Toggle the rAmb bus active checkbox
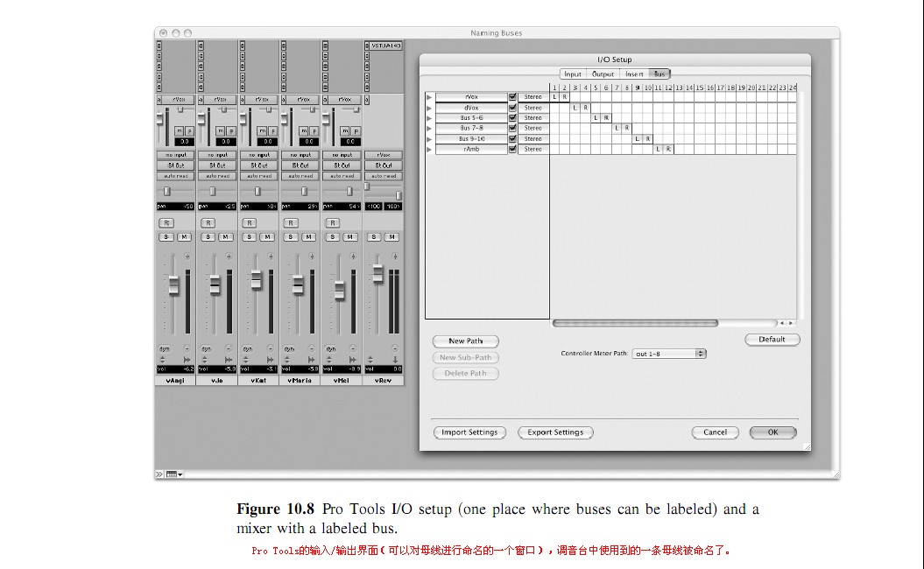Screen dimensions: 924x569 [512, 149]
